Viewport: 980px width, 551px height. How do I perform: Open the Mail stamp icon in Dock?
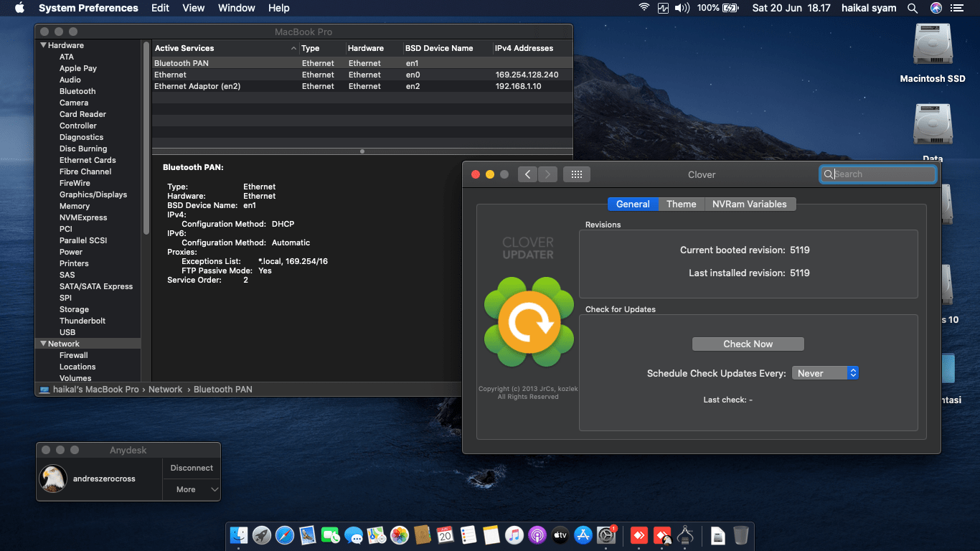(308, 535)
